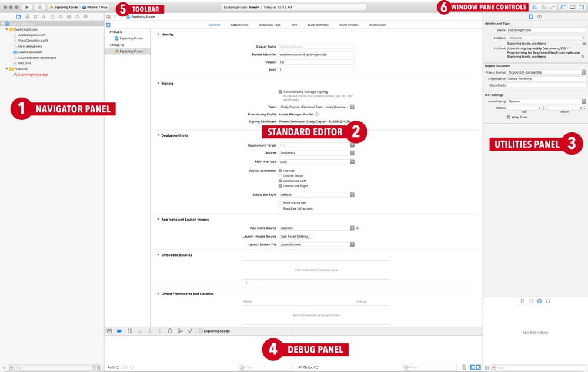Open the Project navigator folder icon
Screen dimensions: 588x372
tap(18, 16)
